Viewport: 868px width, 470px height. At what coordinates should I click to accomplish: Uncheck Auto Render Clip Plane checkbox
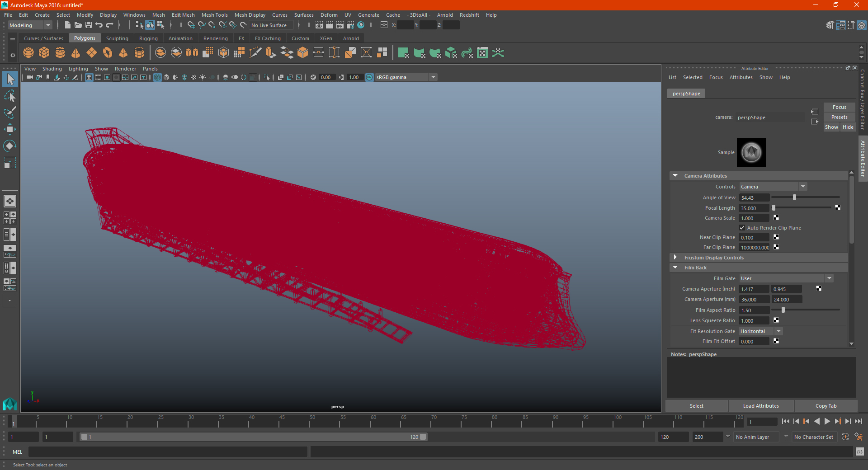(x=742, y=228)
